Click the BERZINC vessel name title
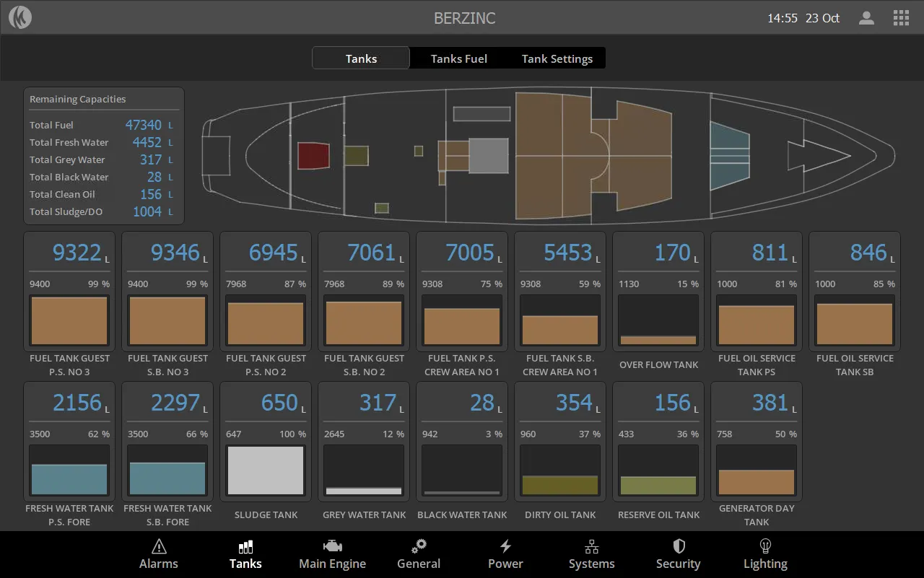 coord(465,18)
